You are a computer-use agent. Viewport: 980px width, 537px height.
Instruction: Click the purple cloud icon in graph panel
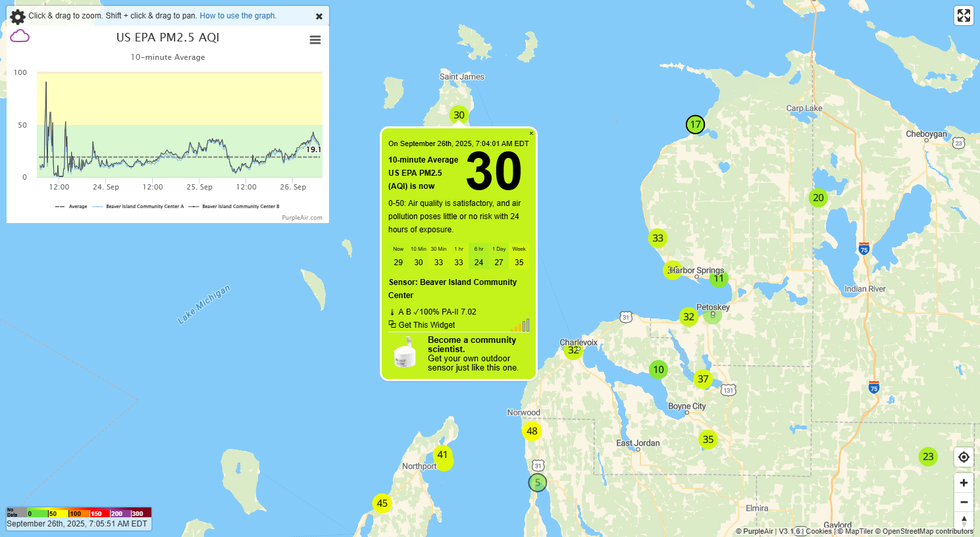click(x=20, y=36)
